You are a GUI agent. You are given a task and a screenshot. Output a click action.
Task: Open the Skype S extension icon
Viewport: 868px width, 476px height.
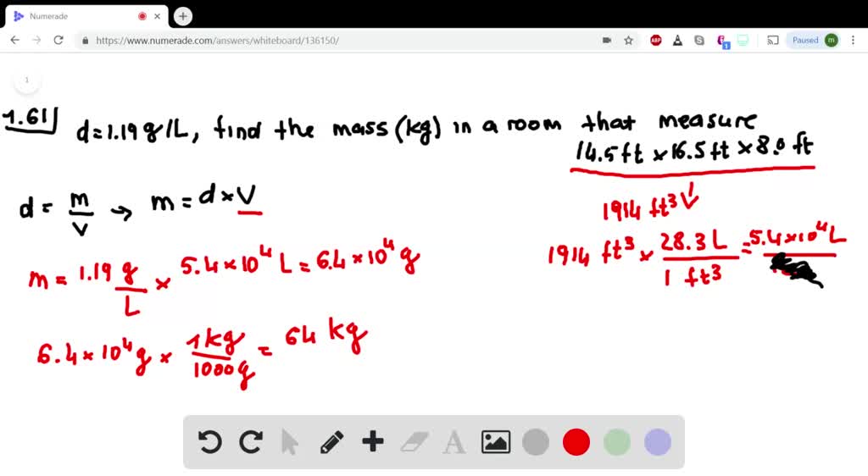tap(699, 41)
